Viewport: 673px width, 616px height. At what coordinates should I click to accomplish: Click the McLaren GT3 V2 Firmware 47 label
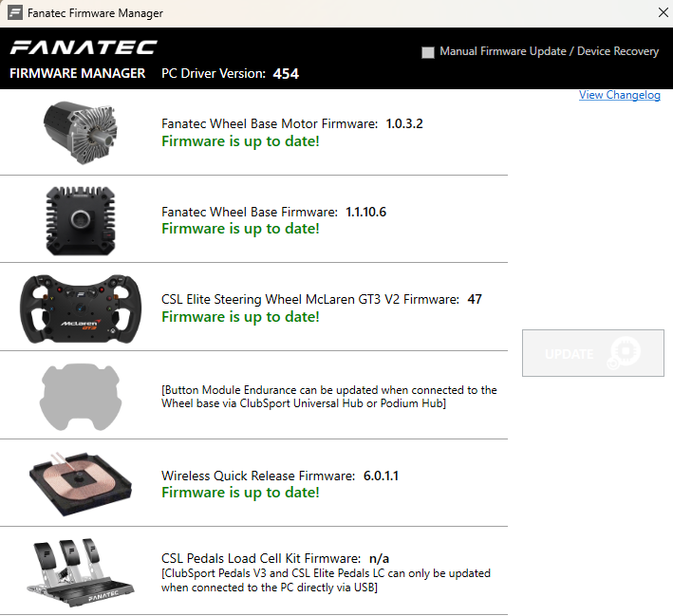click(x=321, y=299)
